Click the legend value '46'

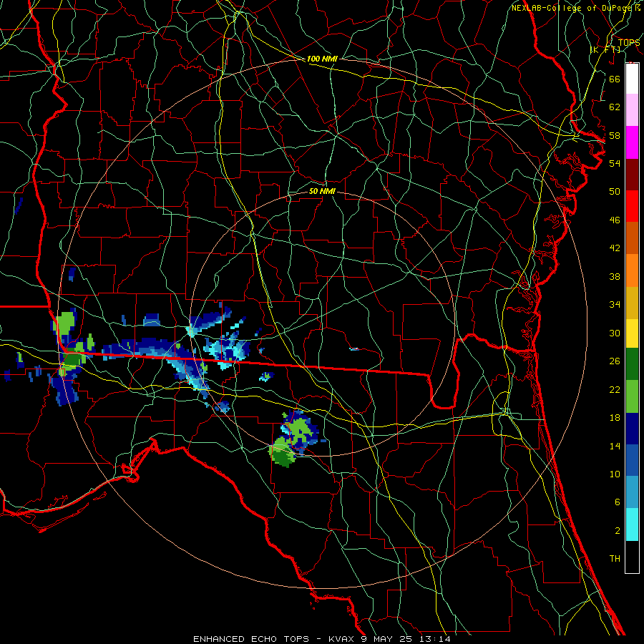pos(615,220)
